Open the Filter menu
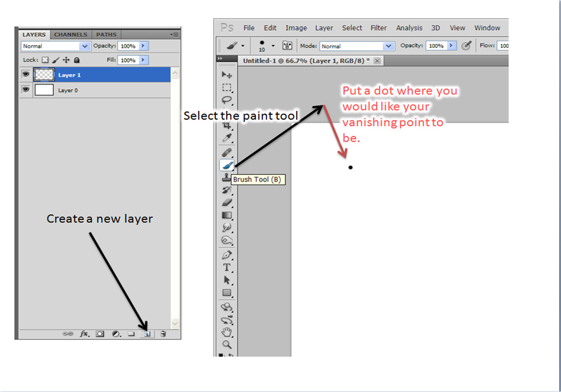 [378, 28]
